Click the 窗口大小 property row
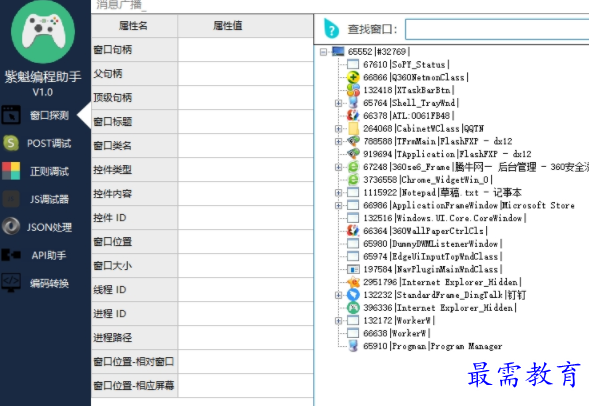The image size is (589, 406). 202,266
